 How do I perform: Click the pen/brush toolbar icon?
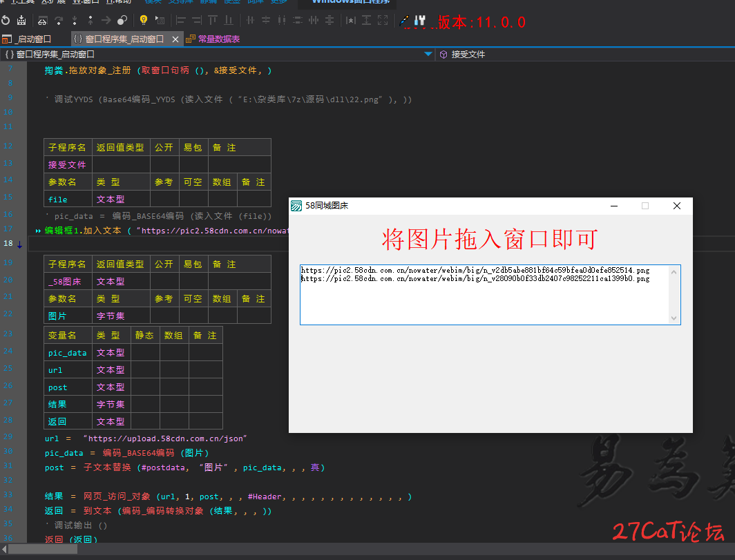pyautogui.click(x=404, y=20)
